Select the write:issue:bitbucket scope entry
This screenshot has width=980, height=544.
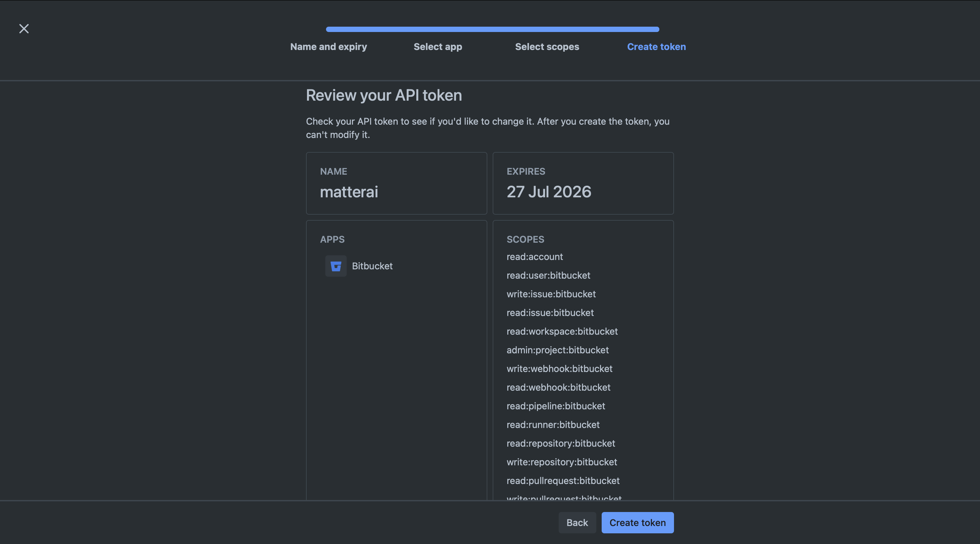pos(551,294)
